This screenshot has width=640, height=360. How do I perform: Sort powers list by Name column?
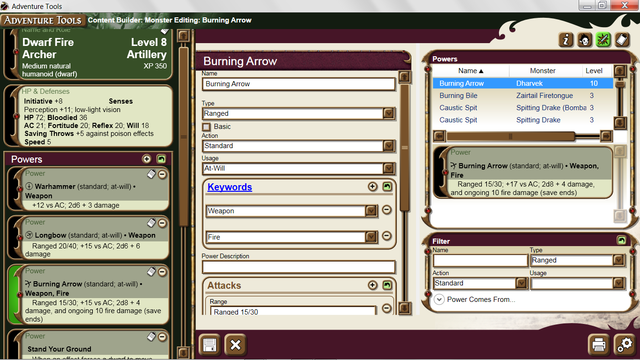pyautogui.click(x=470, y=71)
